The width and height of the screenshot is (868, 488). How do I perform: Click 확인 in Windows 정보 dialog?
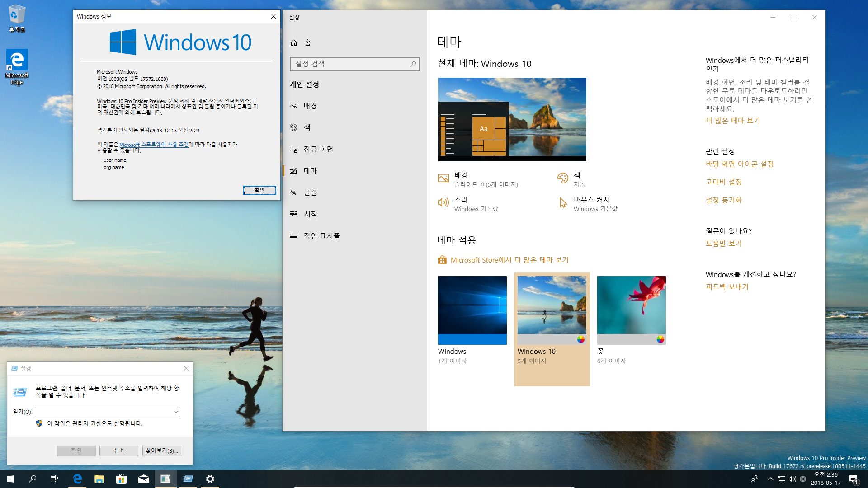point(259,190)
